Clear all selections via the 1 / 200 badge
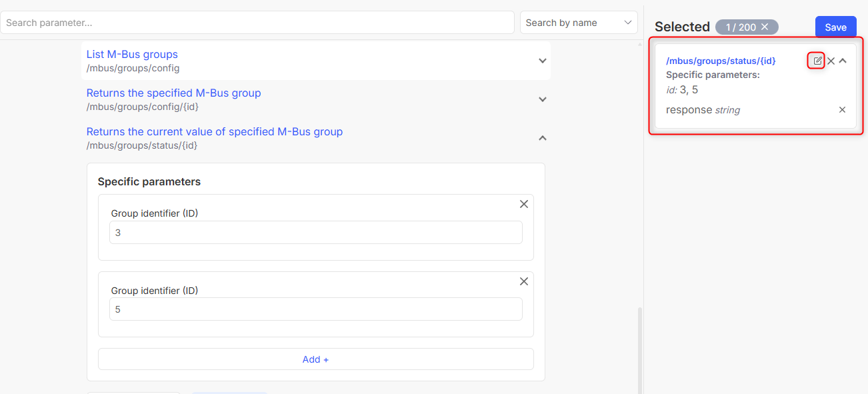This screenshot has height=394, width=868. pyautogui.click(x=765, y=27)
